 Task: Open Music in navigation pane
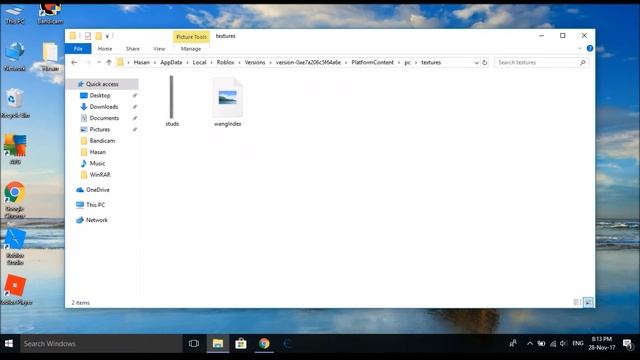click(x=97, y=163)
